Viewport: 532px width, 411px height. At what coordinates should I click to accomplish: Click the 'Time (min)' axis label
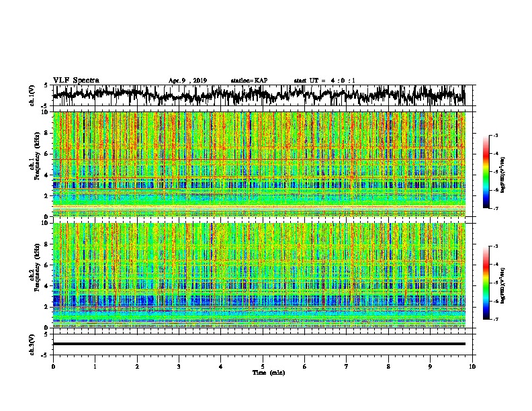269,373
